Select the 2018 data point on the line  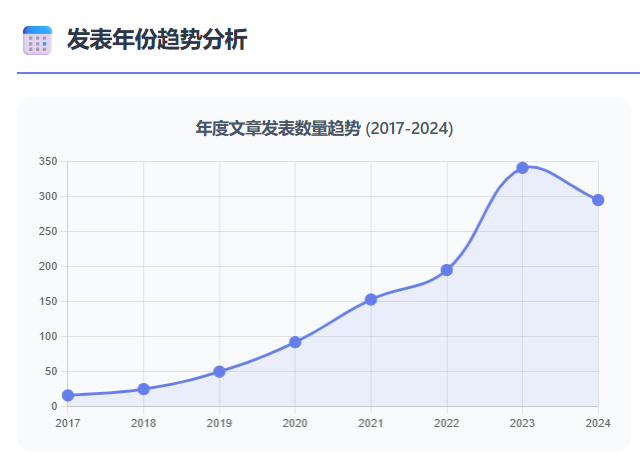point(143,389)
